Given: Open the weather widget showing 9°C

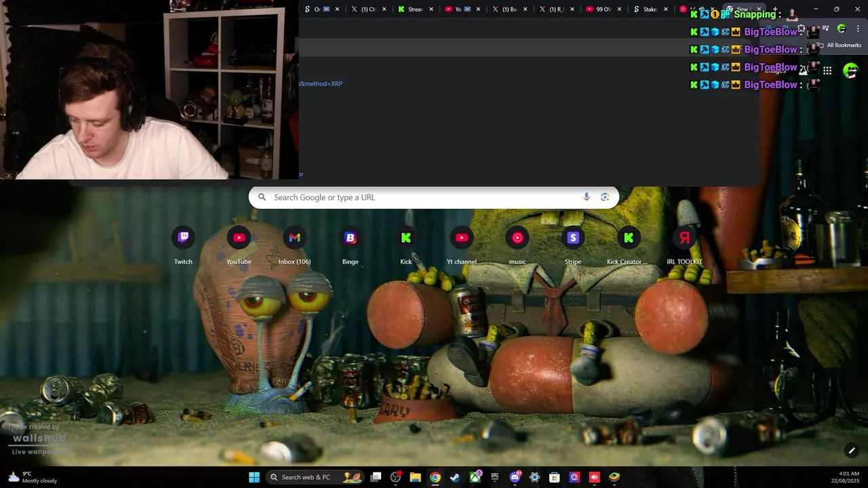Looking at the screenshot, I should click(x=32, y=477).
